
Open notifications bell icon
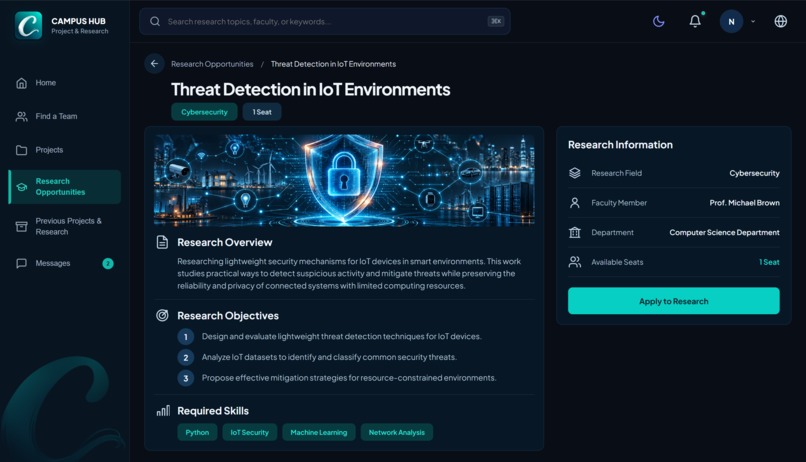coord(695,21)
